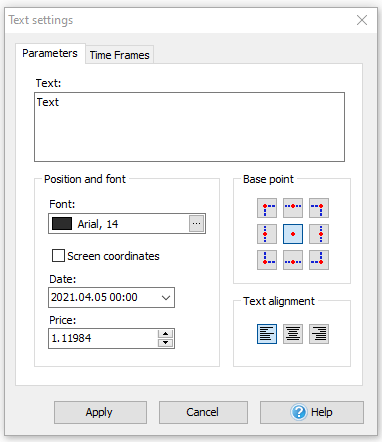This screenshot has height=442, width=382.
Task: Select the middle-right base point
Action: tap(319, 234)
